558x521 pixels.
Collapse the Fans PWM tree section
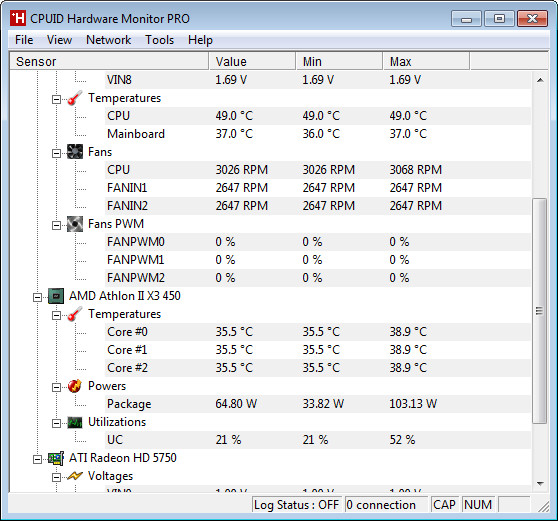tap(56, 225)
